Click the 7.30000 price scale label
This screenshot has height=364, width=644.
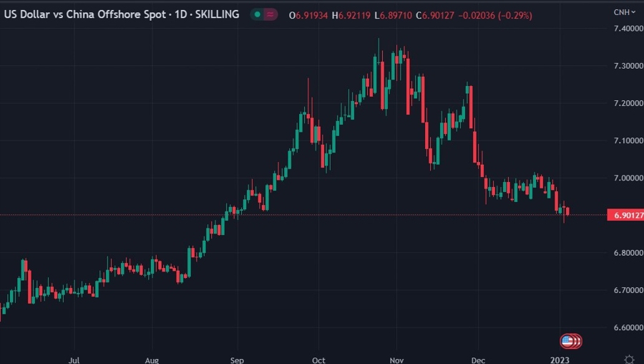tap(628, 66)
